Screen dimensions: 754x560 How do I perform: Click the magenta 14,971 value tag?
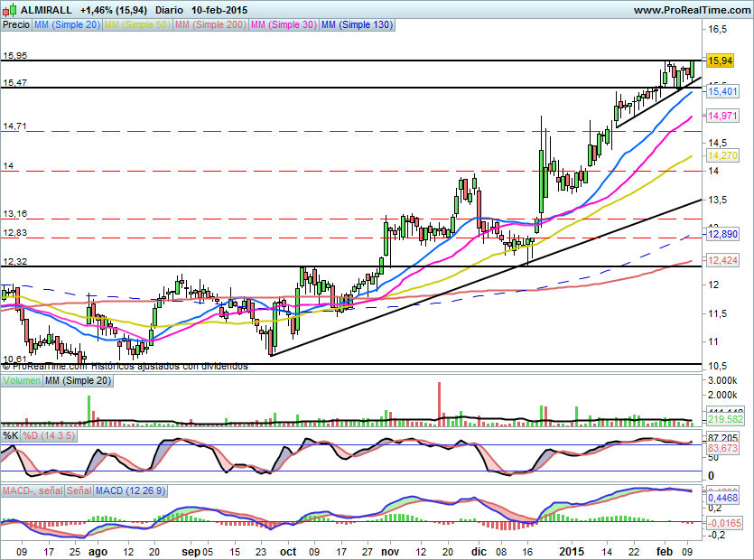pos(722,116)
